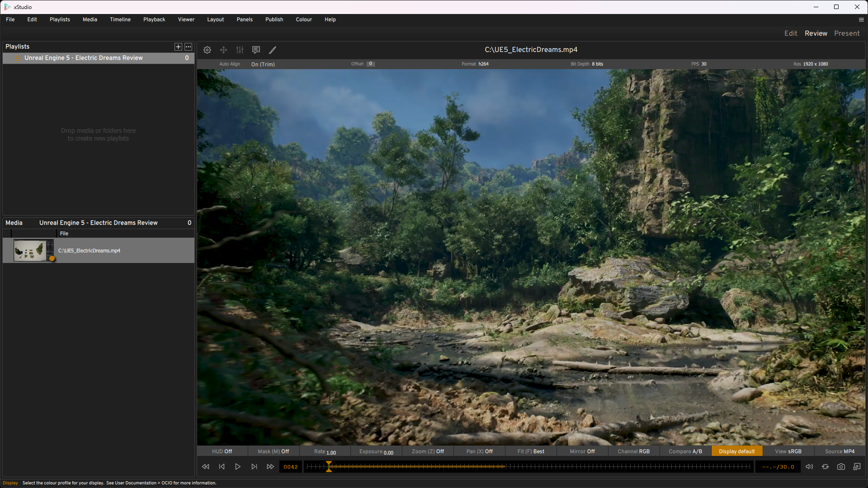The image size is (868, 488).
Task: Add new playlist with plus button
Action: pyautogui.click(x=178, y=47)
